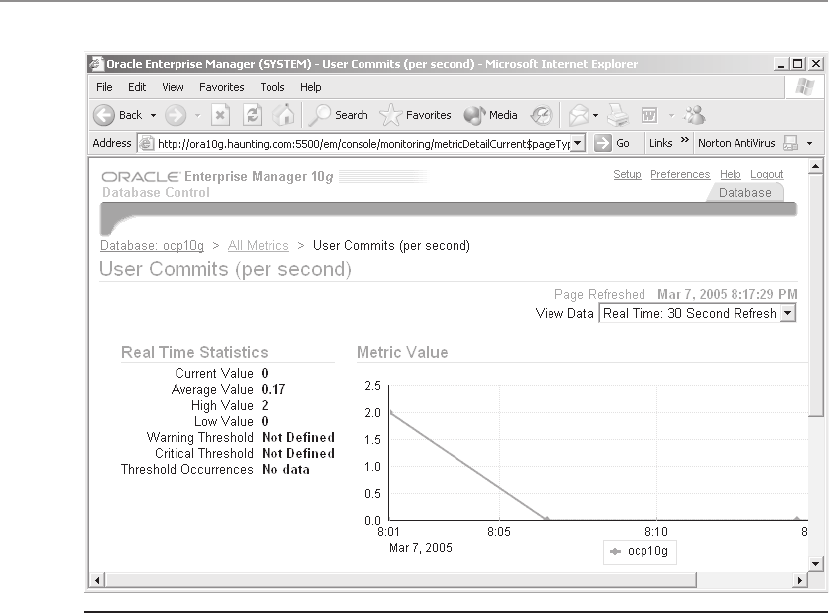Open the Search toolbar button

338,115
